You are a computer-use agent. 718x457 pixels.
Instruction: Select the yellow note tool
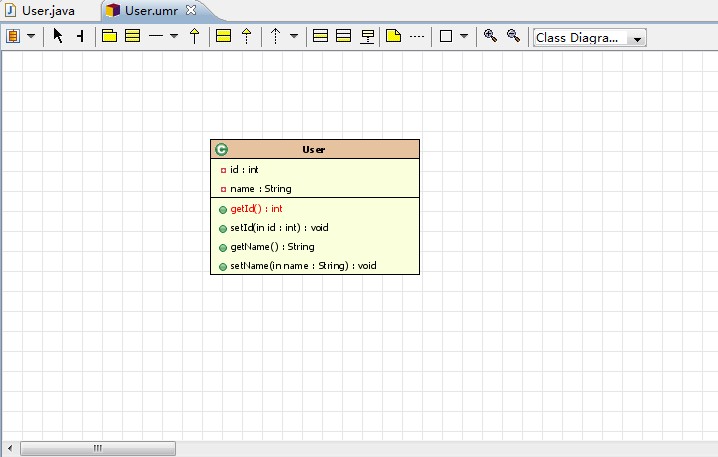(393, 36)
